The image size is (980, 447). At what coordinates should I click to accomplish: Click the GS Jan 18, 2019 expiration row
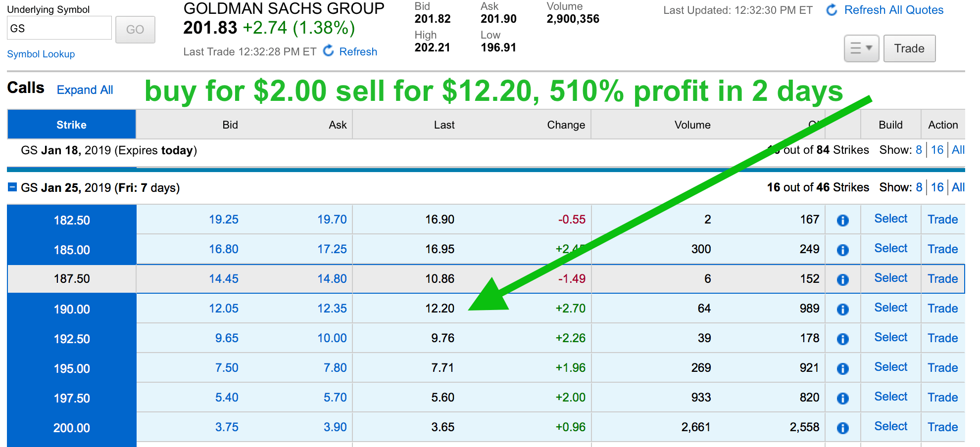(486, 150)
